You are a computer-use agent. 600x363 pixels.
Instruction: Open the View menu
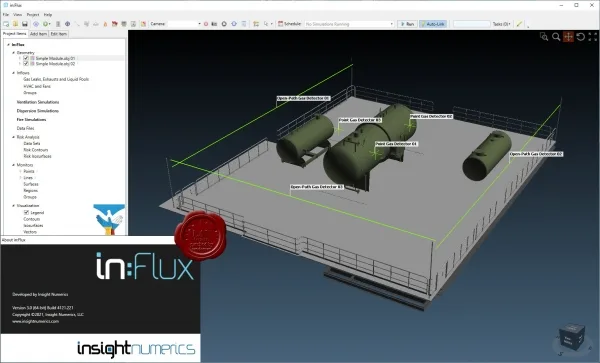pyautogui.click(x=18, y=15)
